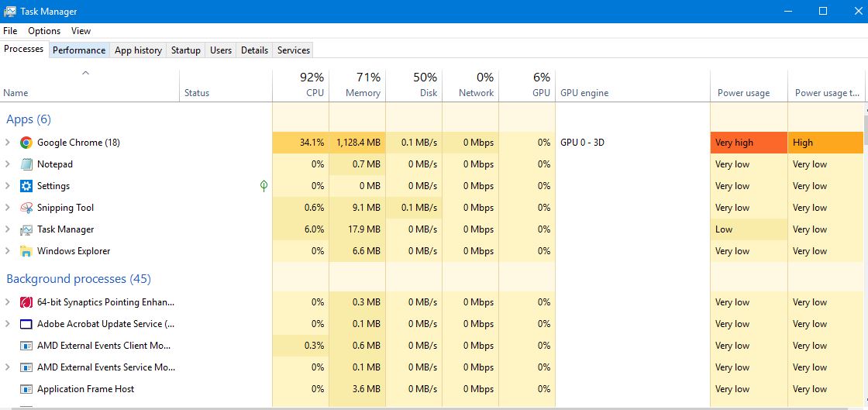Sort processes by CPU column
This screenshot has width=868, height=410.
301,84
